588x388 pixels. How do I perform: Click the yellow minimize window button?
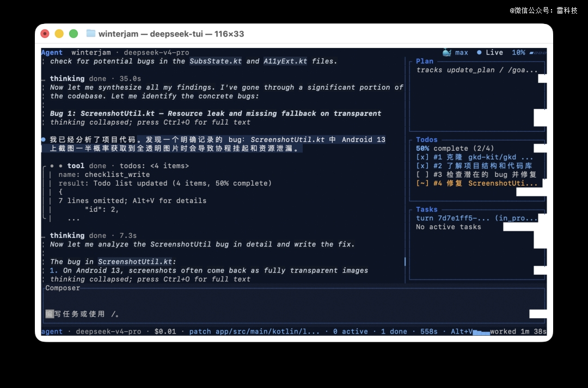pos(59,34)
